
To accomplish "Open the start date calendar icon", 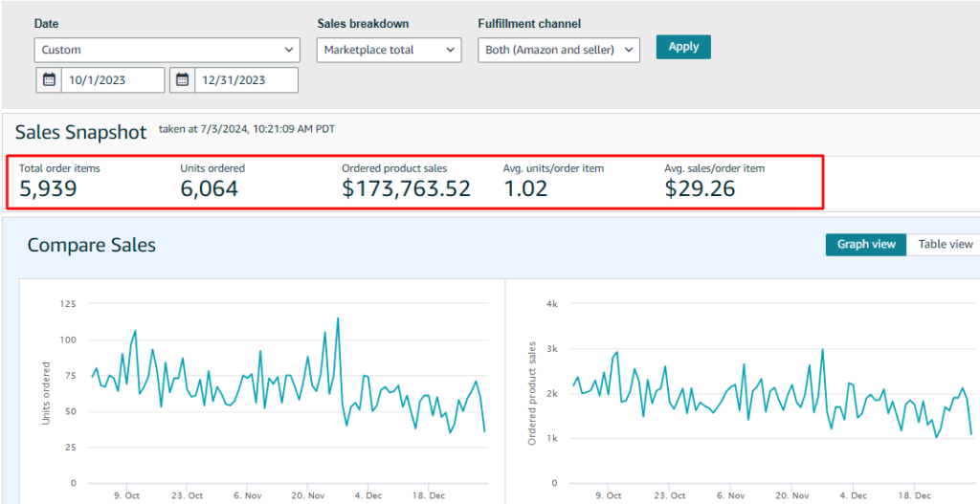I will point(48,80).
